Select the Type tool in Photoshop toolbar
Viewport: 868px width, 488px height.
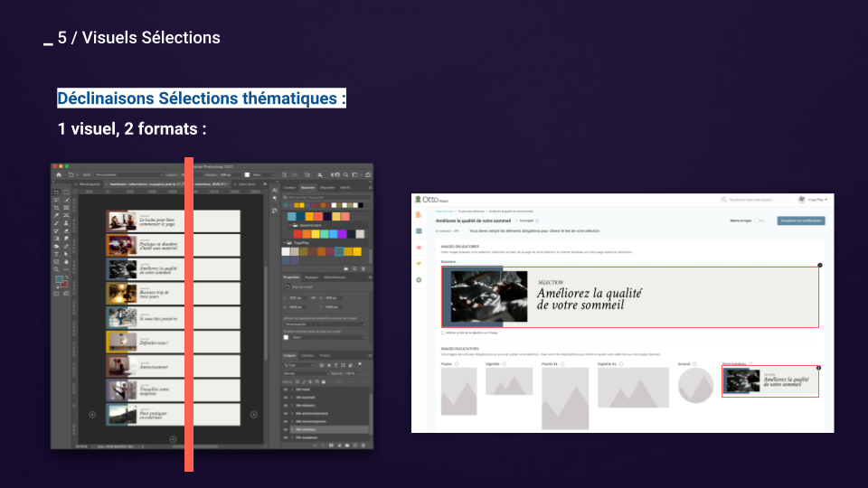coord(56,254)
